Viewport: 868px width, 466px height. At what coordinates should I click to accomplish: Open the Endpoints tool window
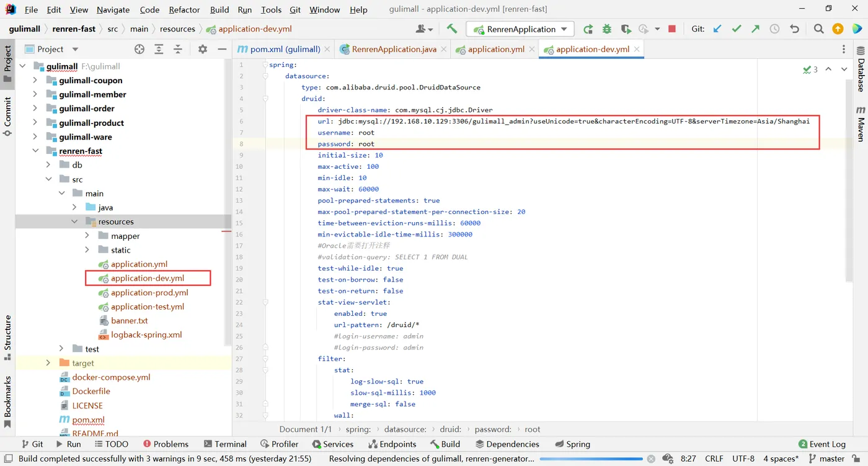pos(392,444)
